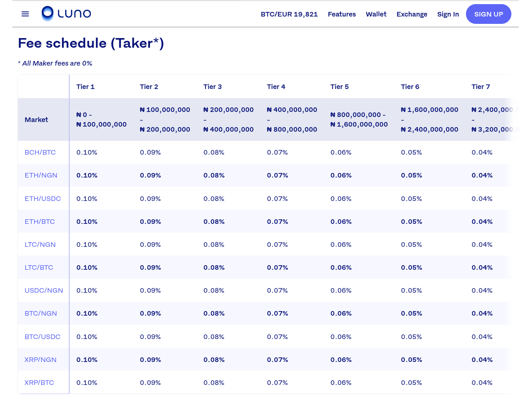
Task: Open the BTC/EUR 19,821 price link
Action: click(x=289, y=14)
